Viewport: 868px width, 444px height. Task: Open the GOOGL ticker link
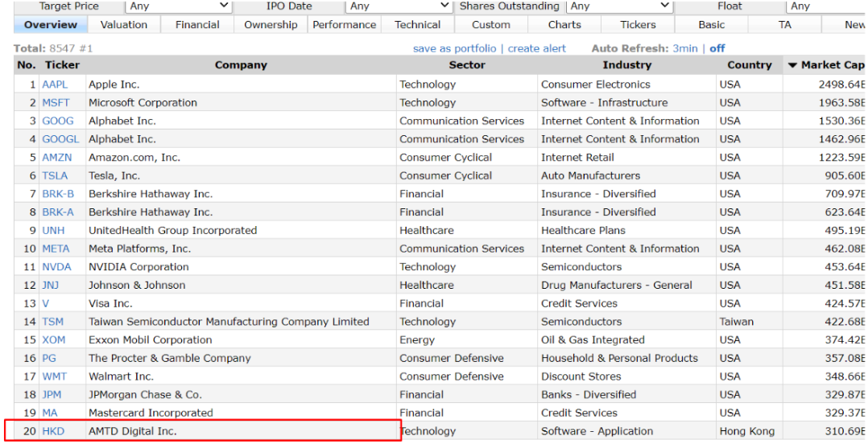[x=61, y=139]
